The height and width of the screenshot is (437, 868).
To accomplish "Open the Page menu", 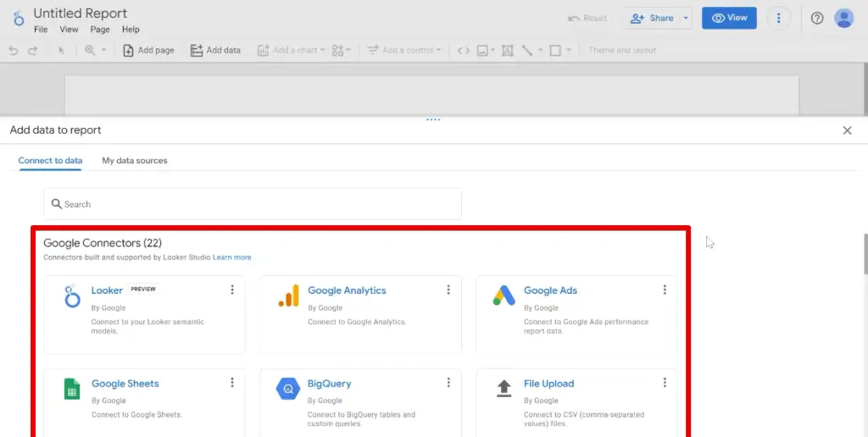I will (x=100, y=30).
